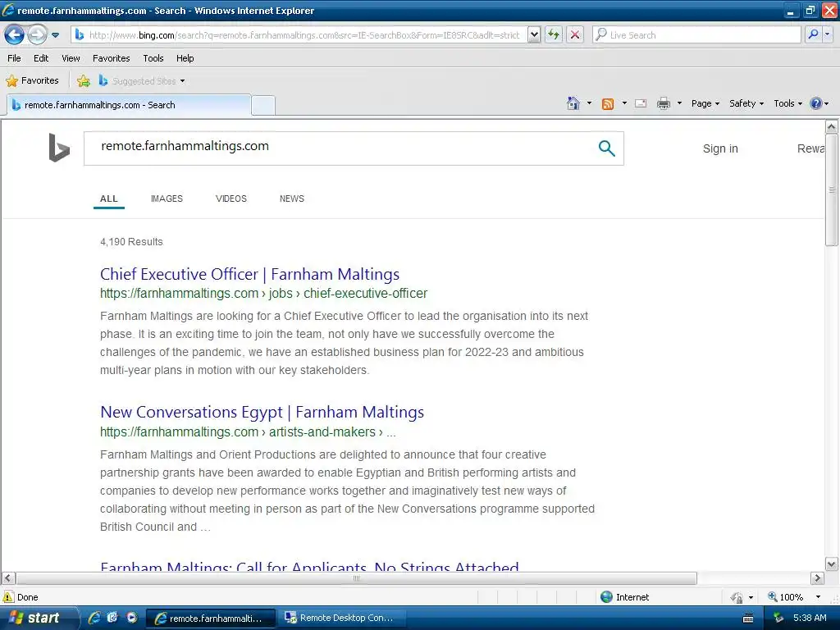Click the Add to Favorites Bar icon

(x=83, y=81)
